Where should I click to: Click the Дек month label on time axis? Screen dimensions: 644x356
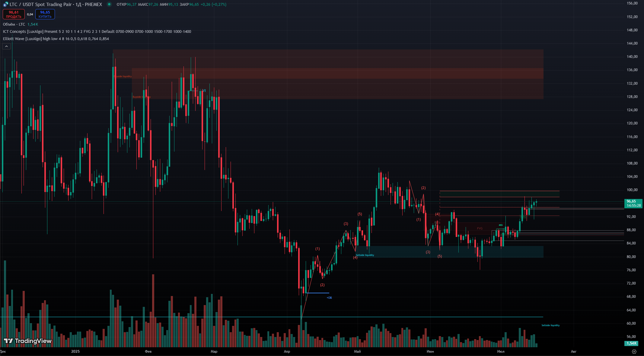(x=3, y=351)
